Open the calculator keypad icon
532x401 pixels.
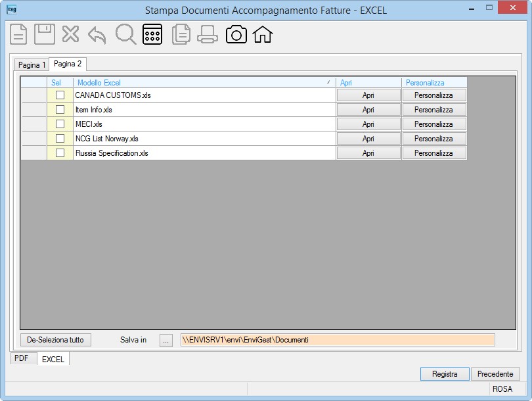pos(152,34)
